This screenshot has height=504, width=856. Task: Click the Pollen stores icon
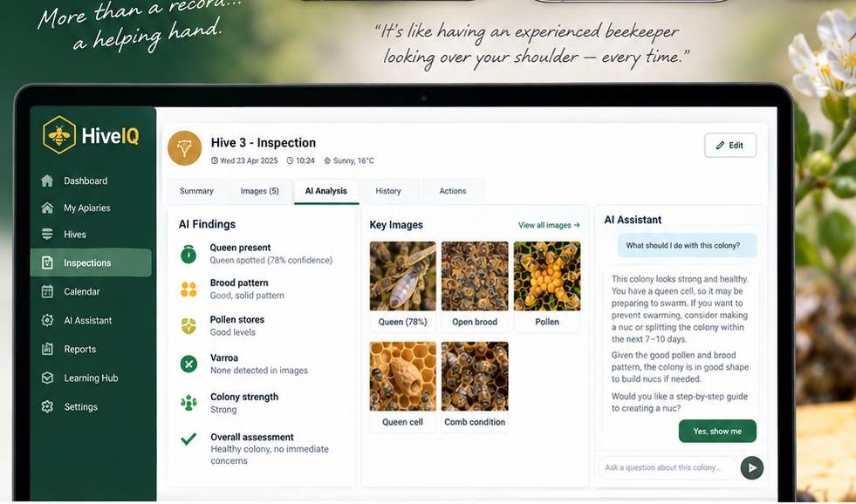click(188, 326)
